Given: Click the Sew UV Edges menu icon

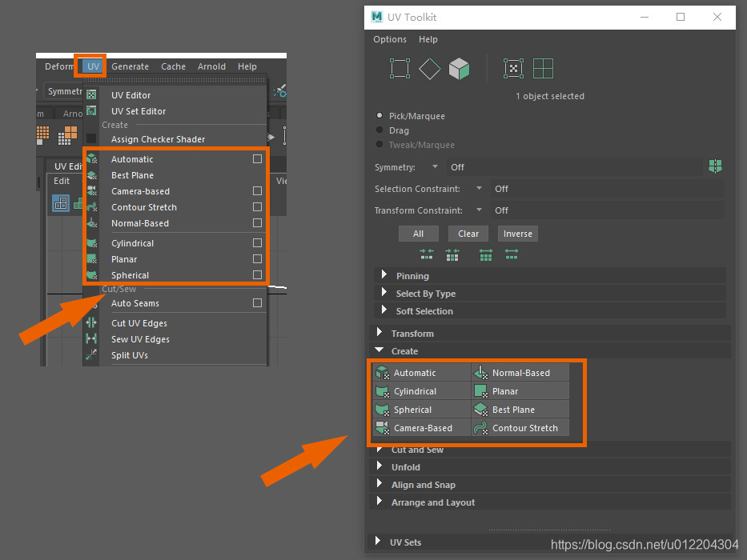Looking at the screenshot, I should coord(91,338).
